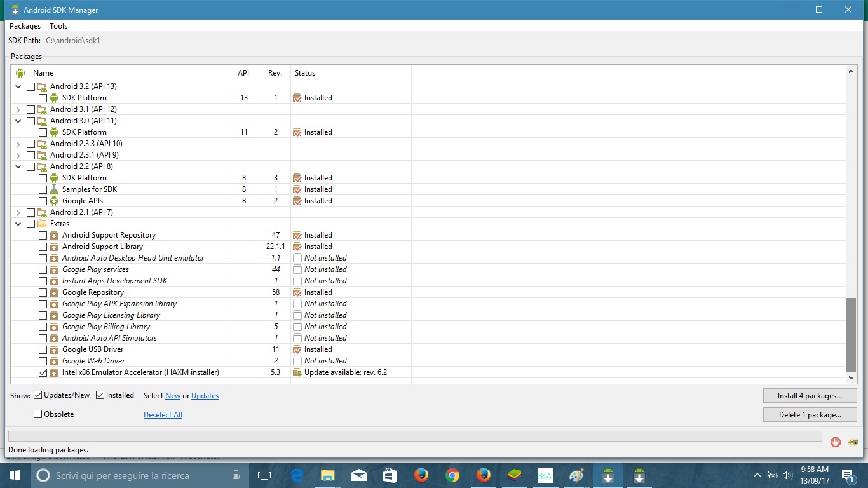Open the Action Center notifications icon
The width and height of the screenshot is (868, 488).
tap(848, 475)
